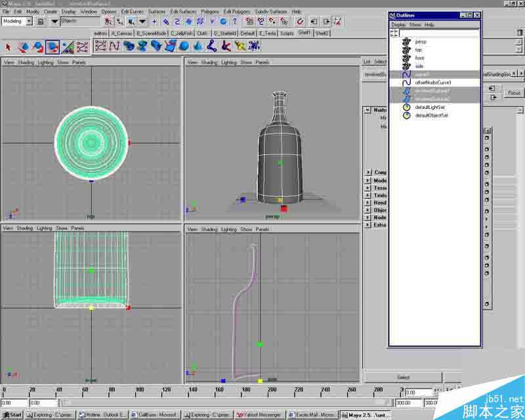The height and width of the screenshot is (420, 525).
Task: Click the Rotate tool in the toolbox
Action: click(x=38, y=47)
